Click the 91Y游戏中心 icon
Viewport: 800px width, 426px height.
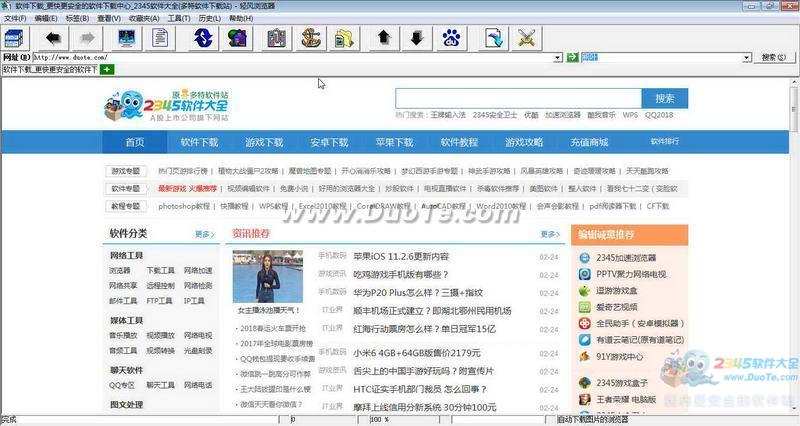tap(585, 357)
